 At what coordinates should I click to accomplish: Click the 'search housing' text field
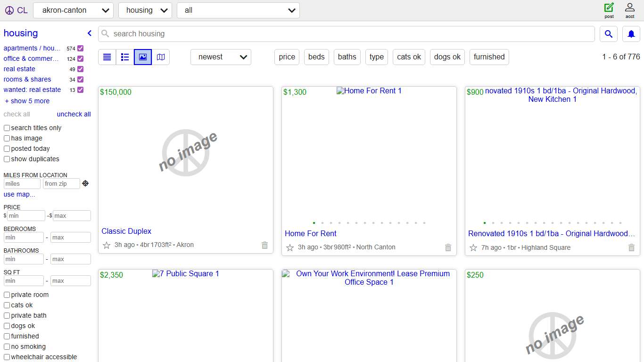click(x=347, y=34)
